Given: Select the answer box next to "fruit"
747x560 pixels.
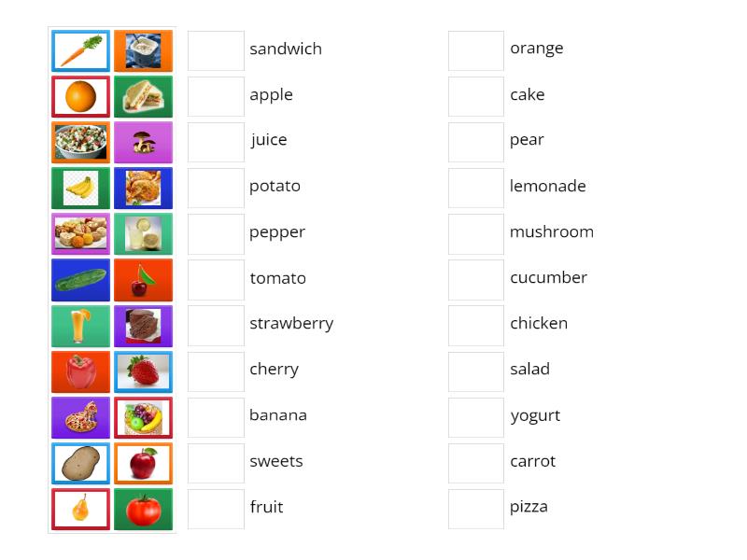Looking at the screenshot, I should 216,509.
